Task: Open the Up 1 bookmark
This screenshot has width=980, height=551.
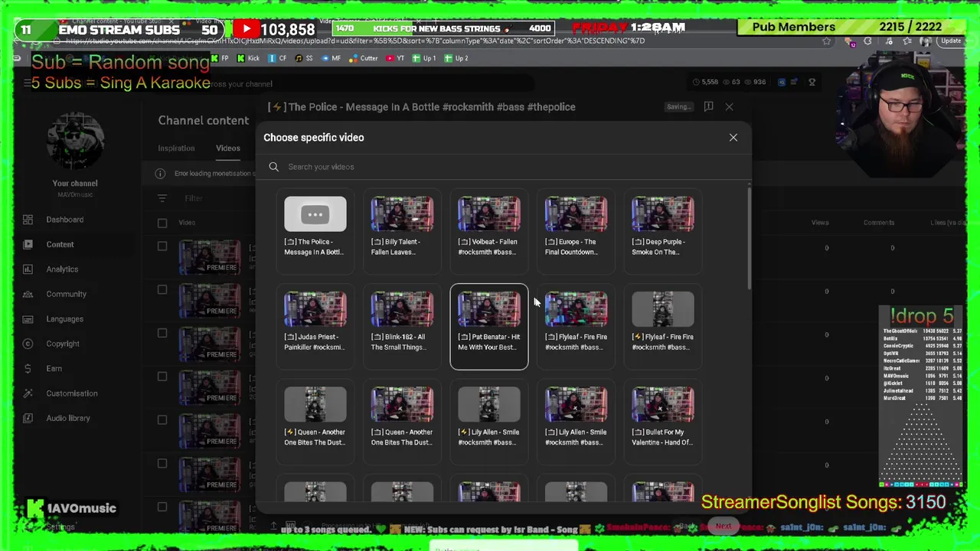Action: (x=424, y=58)
